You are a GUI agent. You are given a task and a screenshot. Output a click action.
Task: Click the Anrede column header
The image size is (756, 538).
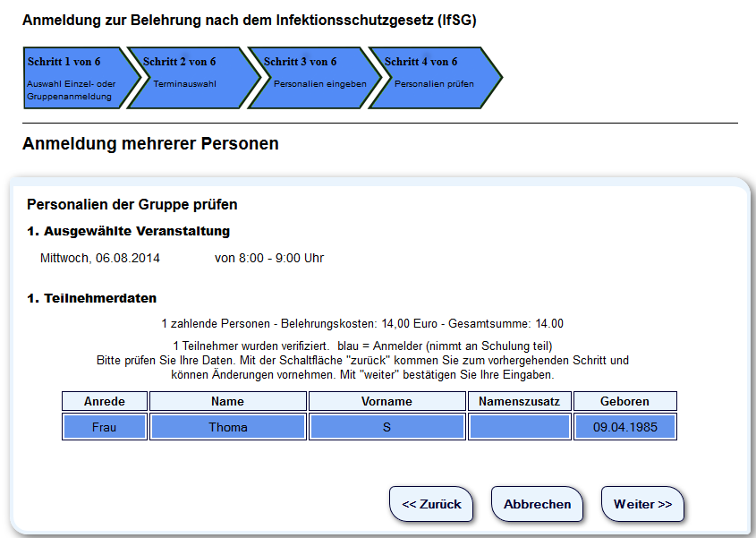(104, 401)
